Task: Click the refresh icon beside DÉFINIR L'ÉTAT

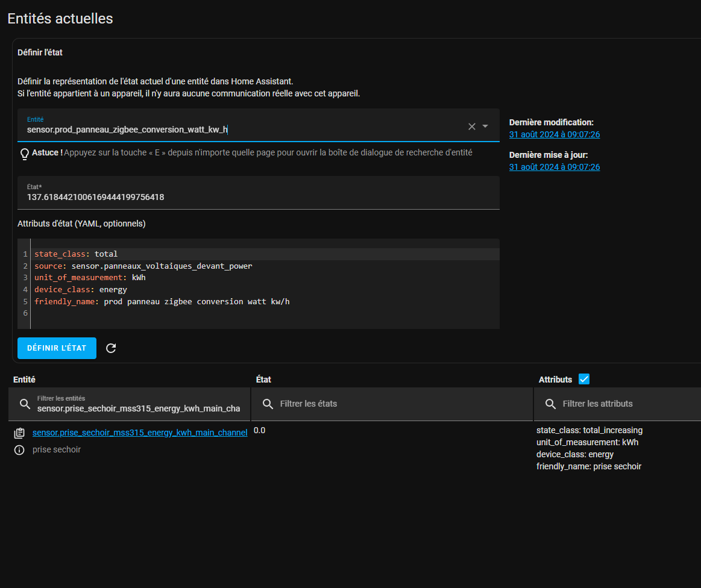Action: click(x=111, y=348)
